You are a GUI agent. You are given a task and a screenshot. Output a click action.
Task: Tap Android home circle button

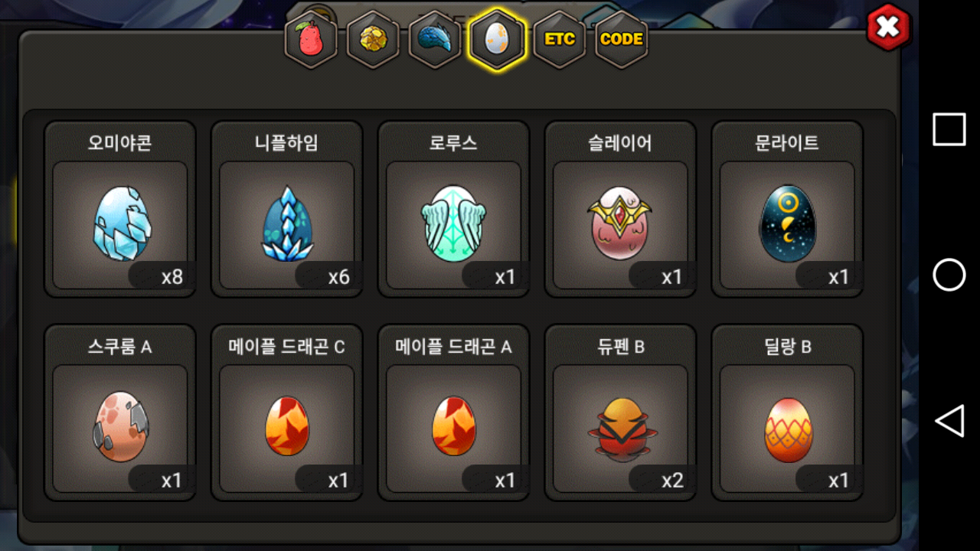pos(949,275)
